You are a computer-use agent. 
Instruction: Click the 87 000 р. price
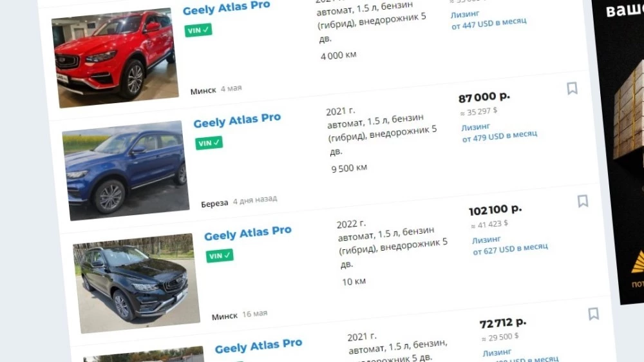point(484,97)
